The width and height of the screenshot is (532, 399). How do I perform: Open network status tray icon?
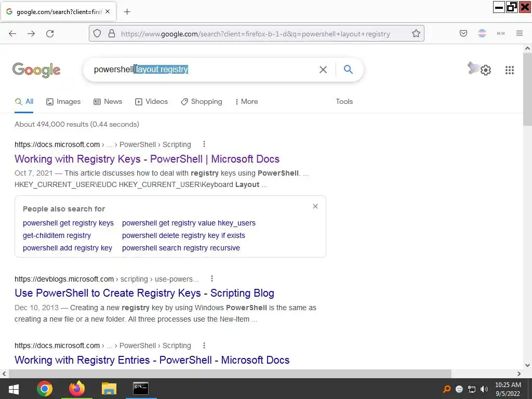[x=472, y=389]
